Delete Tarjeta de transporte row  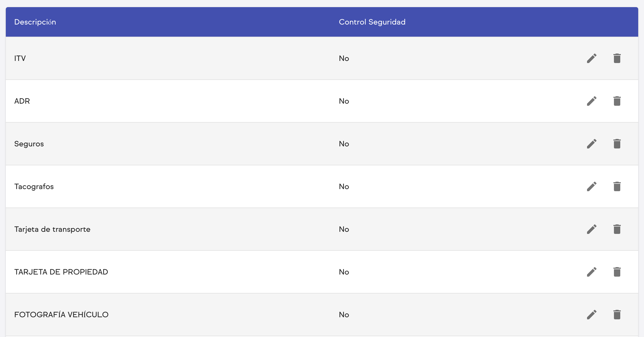click(617, 229)
